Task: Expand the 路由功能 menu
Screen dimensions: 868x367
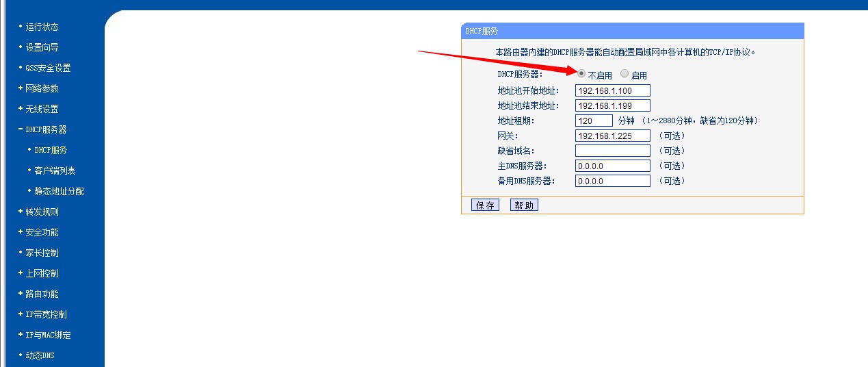Action: click(x=42, y=294)
